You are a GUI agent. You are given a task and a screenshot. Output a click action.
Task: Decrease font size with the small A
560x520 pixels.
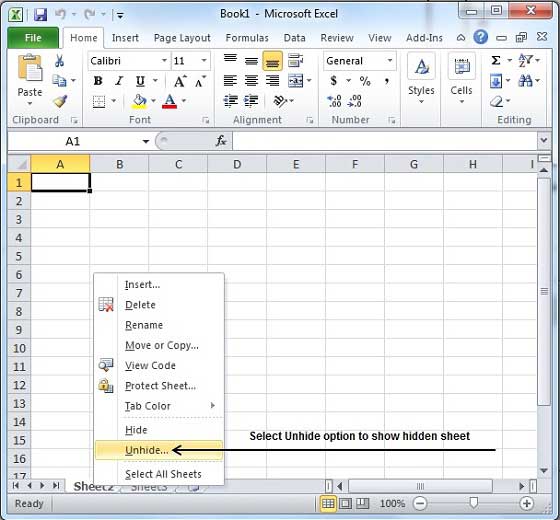[x=200, y=82]
